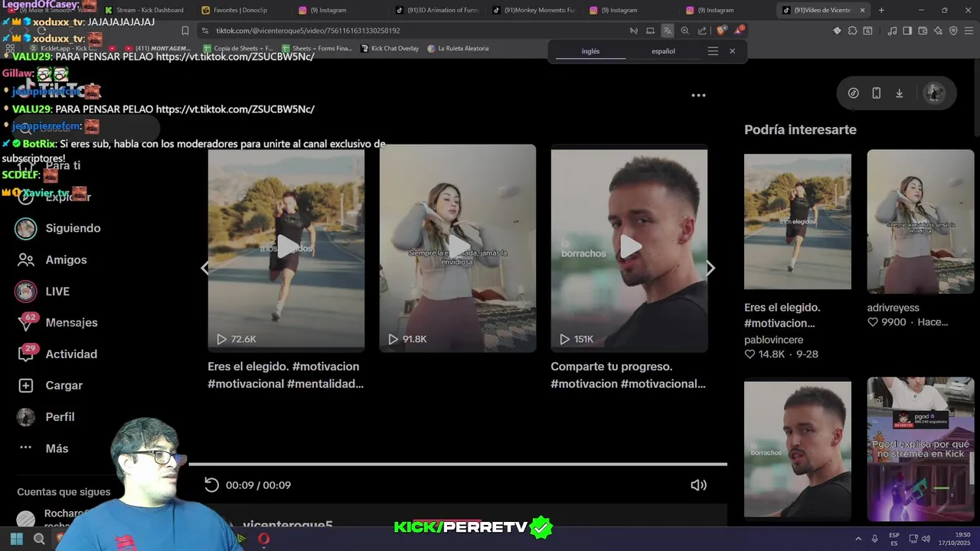Click microphone icon in system tray

coord(874,539)
